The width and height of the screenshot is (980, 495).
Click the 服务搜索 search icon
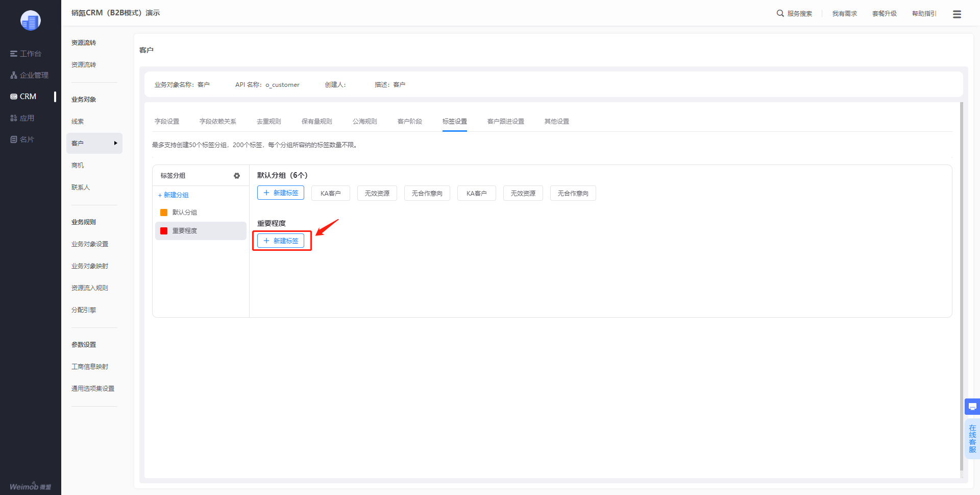780,13
